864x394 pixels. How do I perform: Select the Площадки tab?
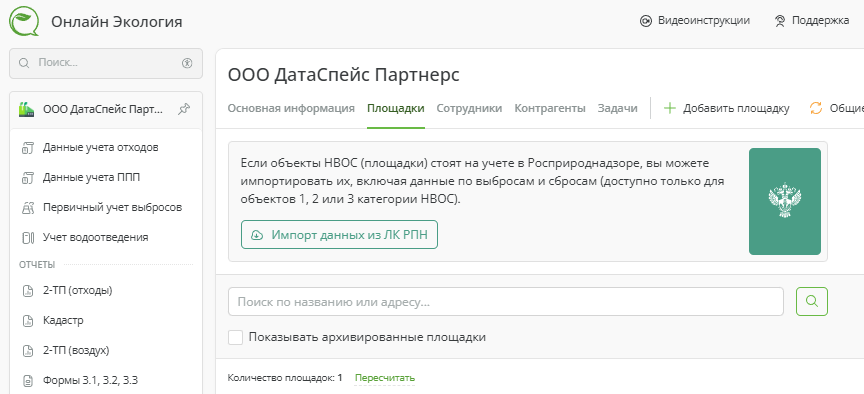pos(396,108)
